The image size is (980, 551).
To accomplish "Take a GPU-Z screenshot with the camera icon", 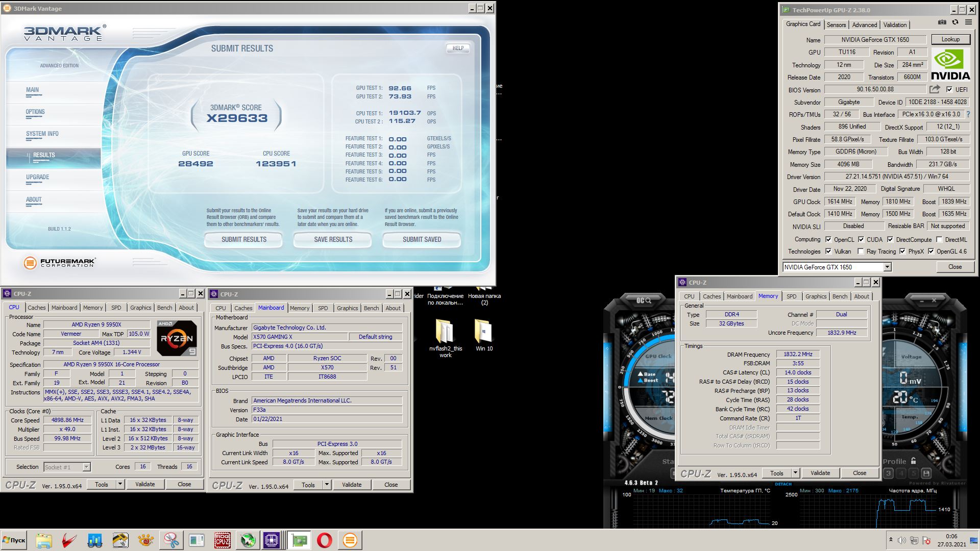I will tap(942, 22).
